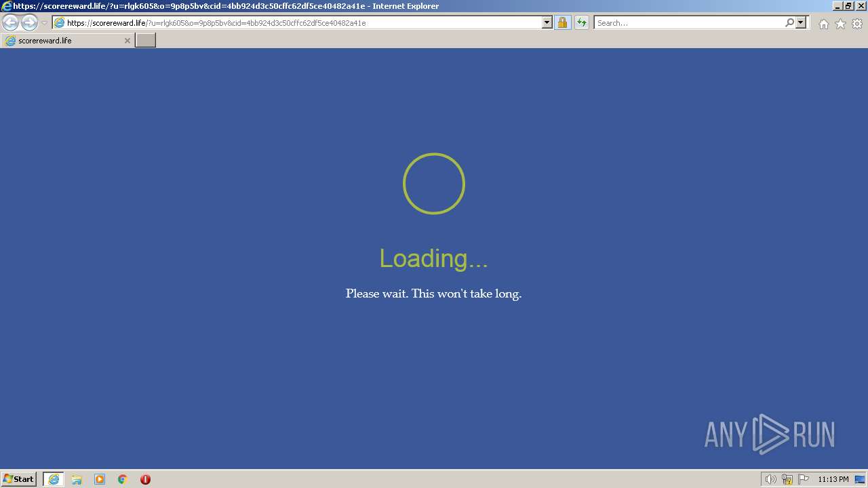Click into the Search box
Viewport: 868px width, 488px height.
[x=688, y=22]
